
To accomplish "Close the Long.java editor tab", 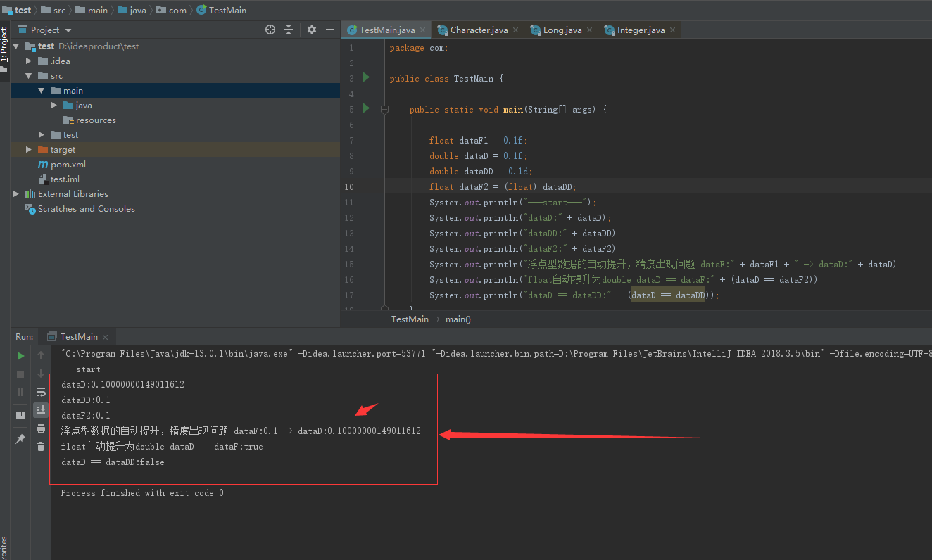I will tap(590, 30).
